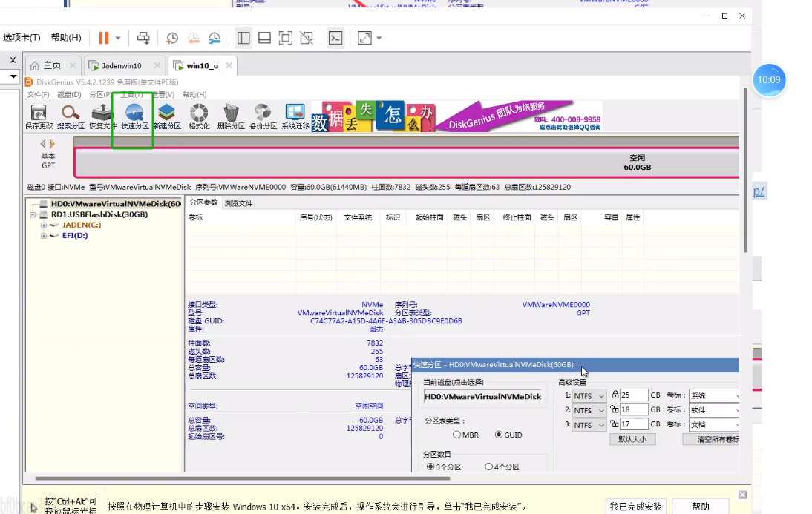The image size is (812, 514).
Task: Select HD0:VMwareVirtualNVMeDisk in disk tree
Action: (116, 204)
